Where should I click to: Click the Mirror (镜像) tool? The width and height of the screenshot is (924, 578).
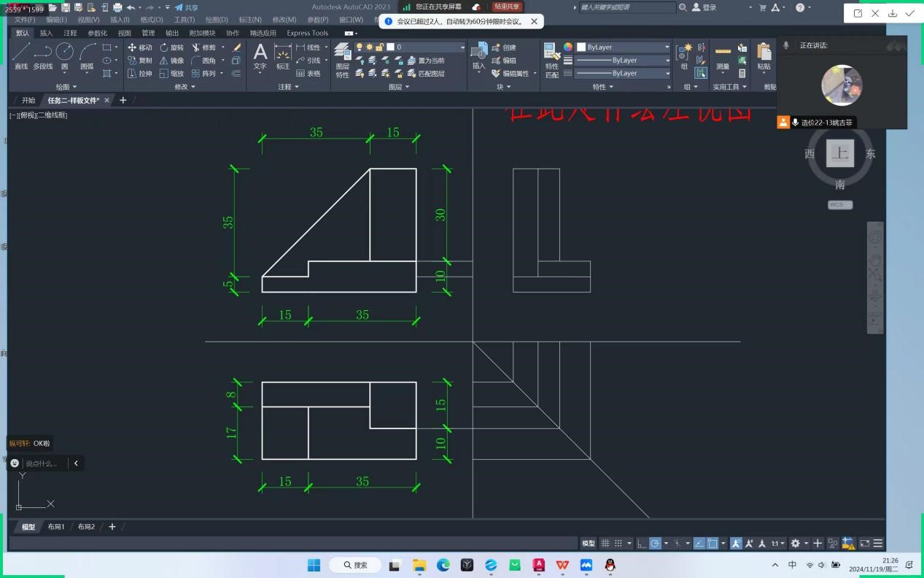pos(171,61)
